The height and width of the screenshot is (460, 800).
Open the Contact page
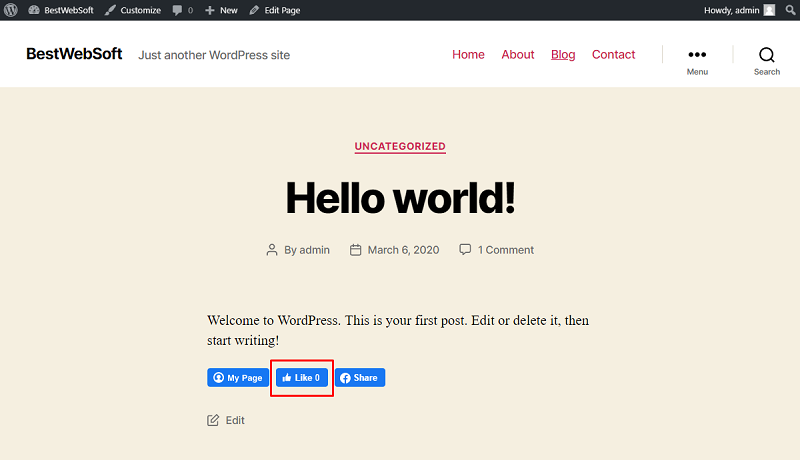click(613, 55)
